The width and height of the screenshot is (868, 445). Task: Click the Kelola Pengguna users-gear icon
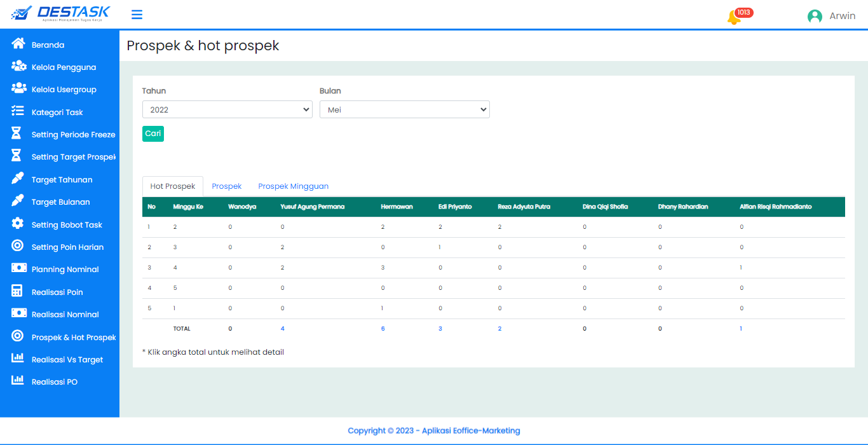(18, 67)
